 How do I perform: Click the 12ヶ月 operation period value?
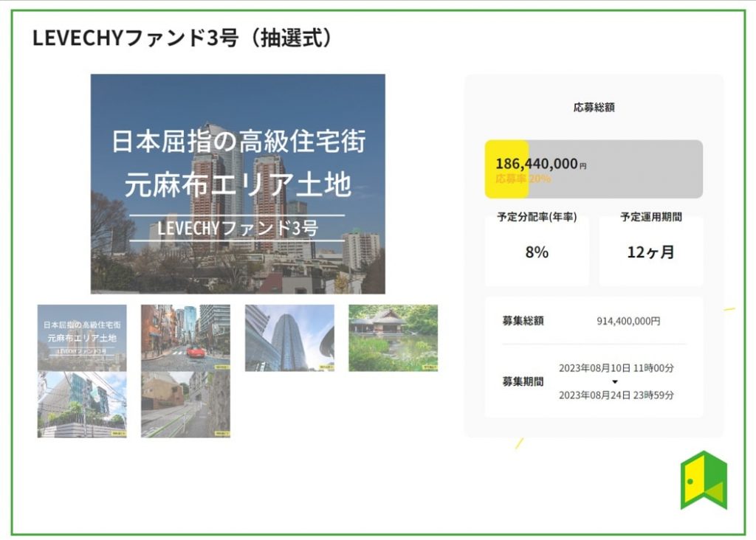(650, 252)
